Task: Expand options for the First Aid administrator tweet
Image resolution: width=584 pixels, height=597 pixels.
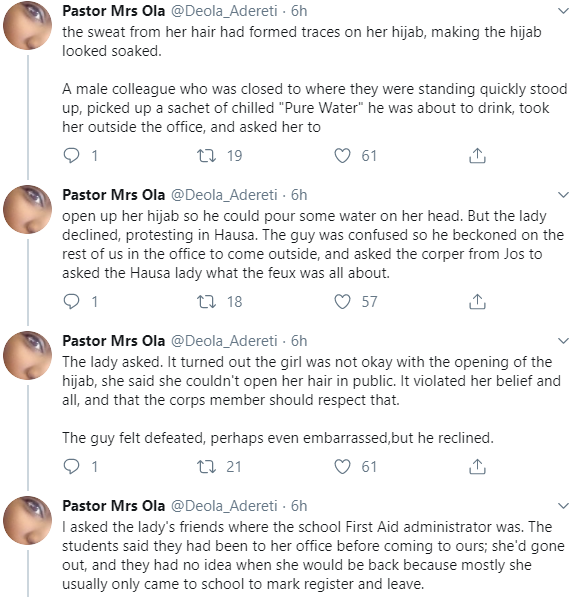Action: coord(563,506)
